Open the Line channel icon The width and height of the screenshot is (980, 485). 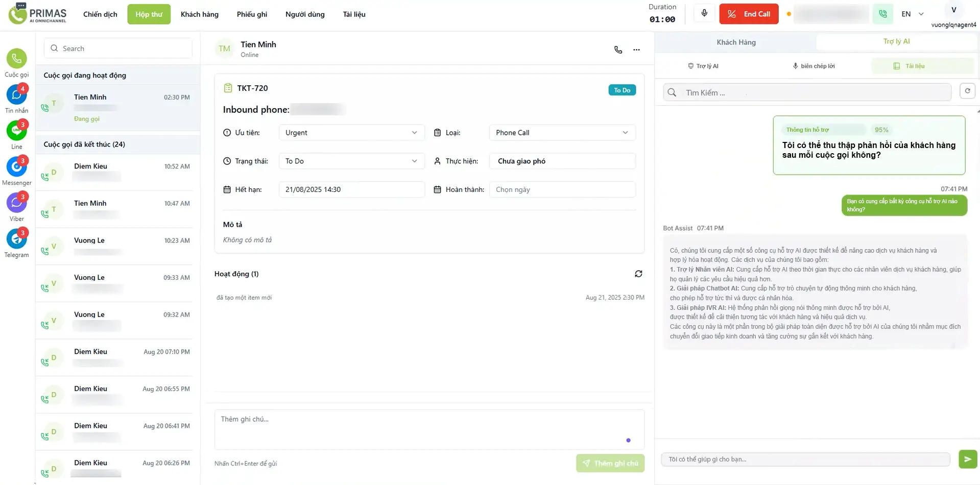[x=16, y=131]
